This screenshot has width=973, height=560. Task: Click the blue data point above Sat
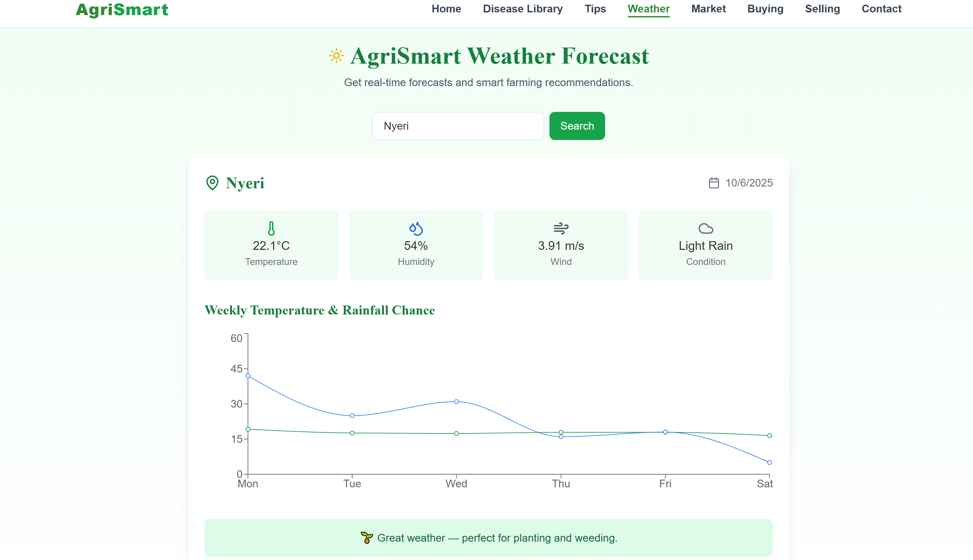(770, 463)
